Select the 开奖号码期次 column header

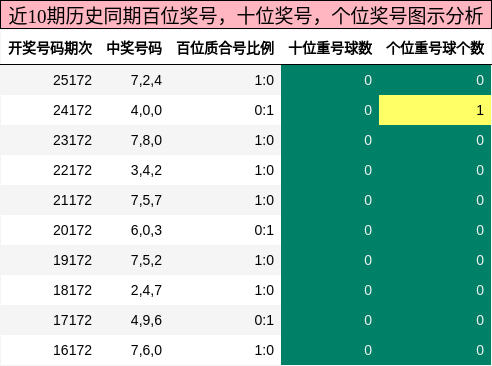pos(50,48)
